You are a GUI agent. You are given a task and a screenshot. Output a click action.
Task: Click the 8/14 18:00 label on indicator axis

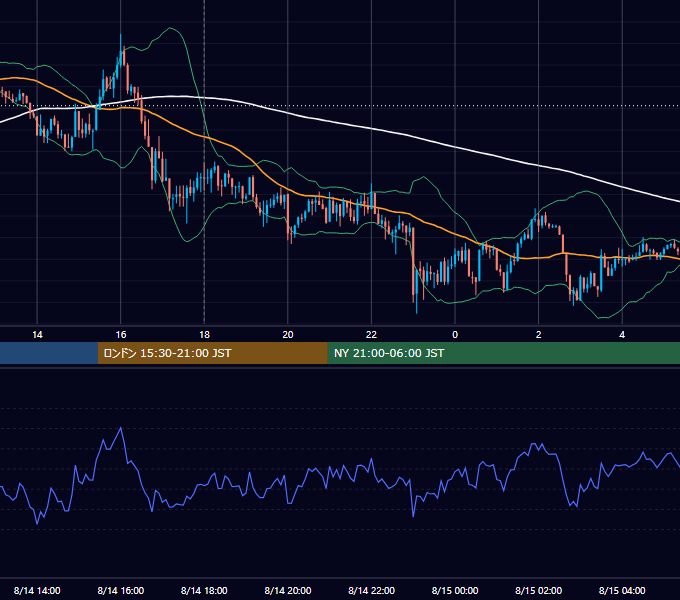204,590
